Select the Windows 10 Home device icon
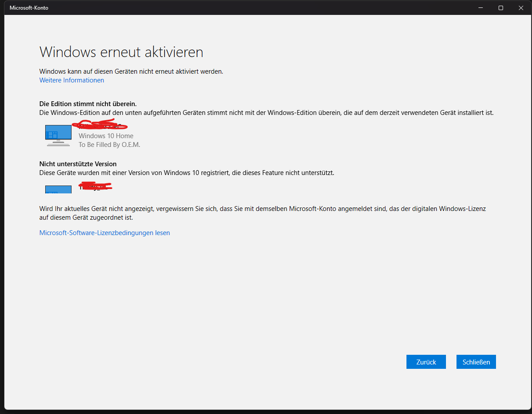This screenshot has height=414, width=532. [x=58, y=136]
